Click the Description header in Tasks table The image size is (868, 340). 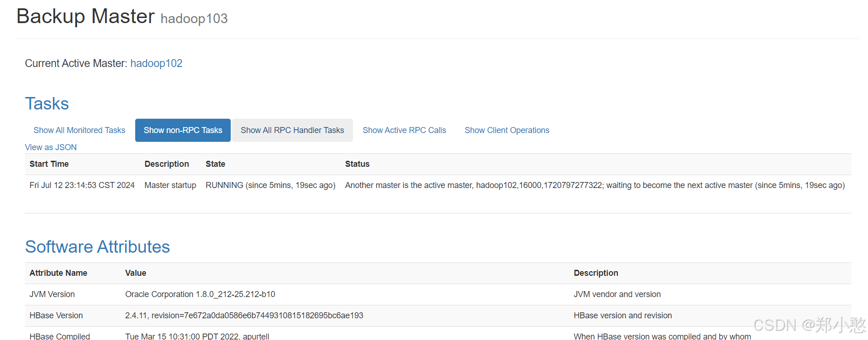point(167,164)
